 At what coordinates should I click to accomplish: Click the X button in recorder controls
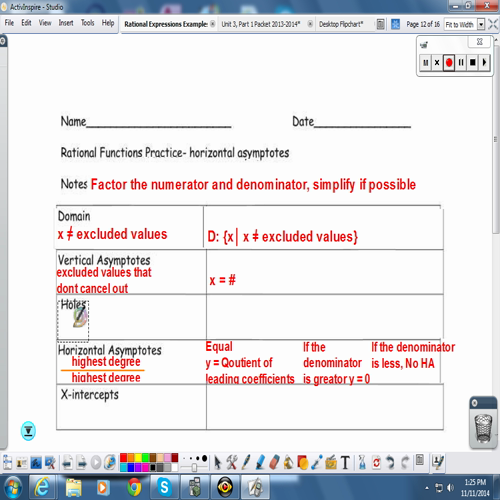point(437,62)
